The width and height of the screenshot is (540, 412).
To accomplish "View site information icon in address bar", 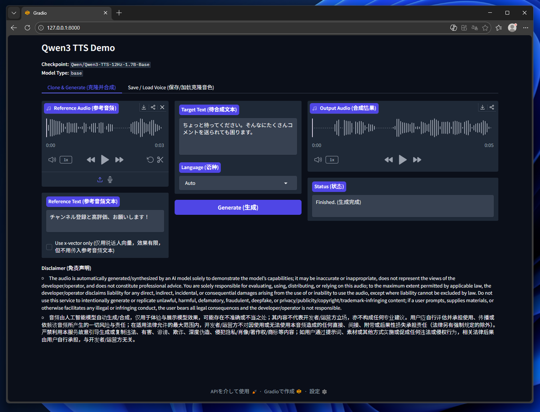I will [41, 28].
